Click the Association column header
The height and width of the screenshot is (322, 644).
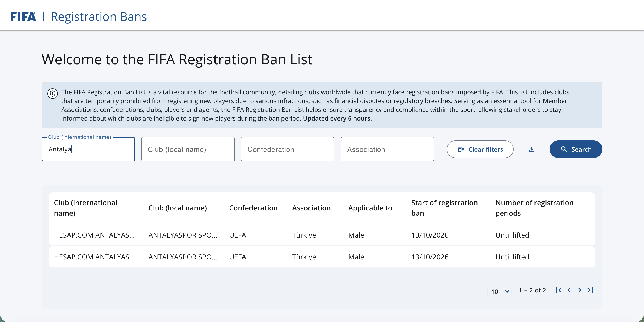click(311, 208)
